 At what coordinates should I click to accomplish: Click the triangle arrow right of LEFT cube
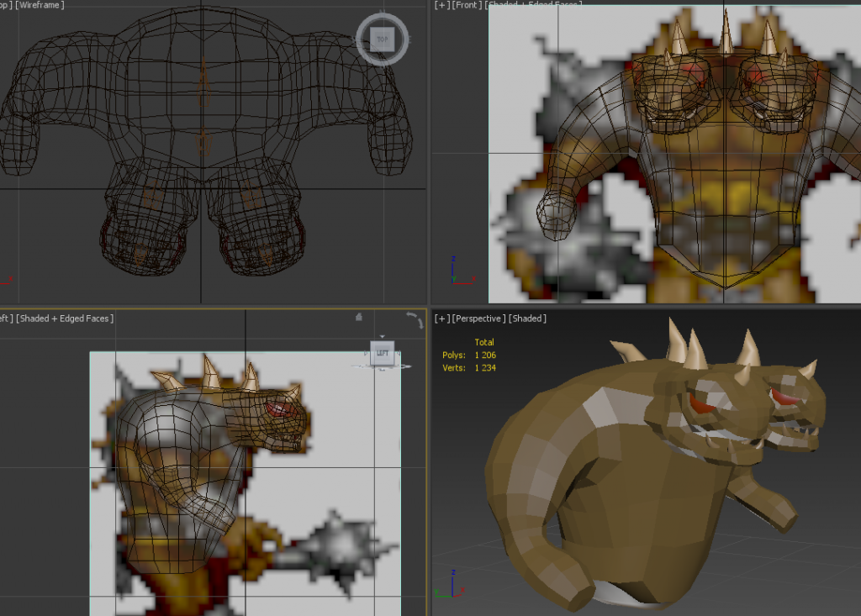click(x=399, y=353)
